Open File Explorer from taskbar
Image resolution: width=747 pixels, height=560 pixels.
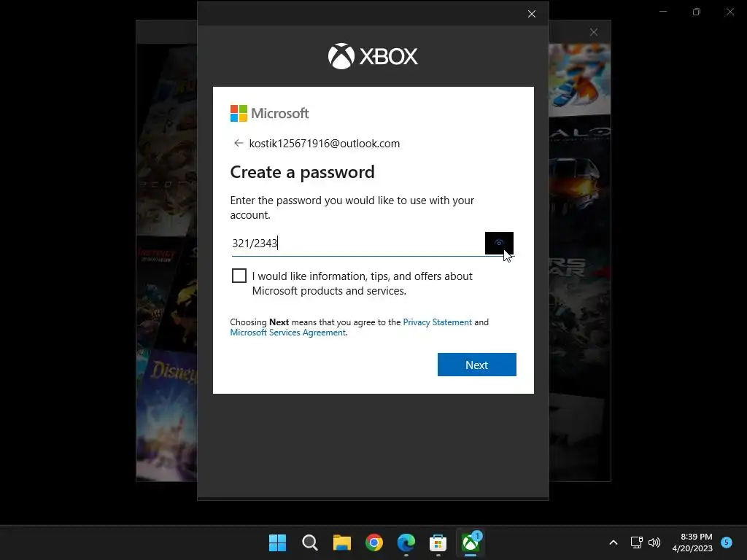tap(341, 542)
